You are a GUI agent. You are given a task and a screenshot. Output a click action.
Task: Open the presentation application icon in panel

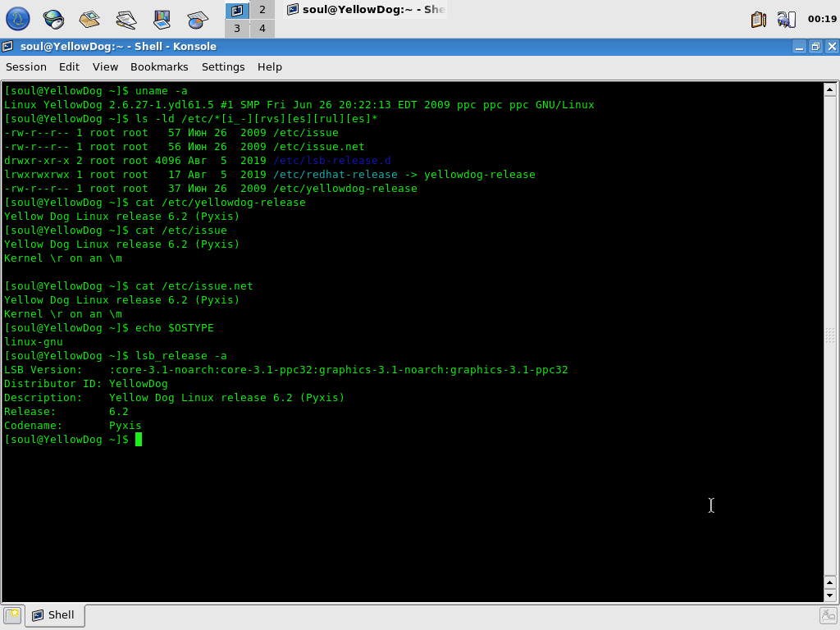(162, 20)
